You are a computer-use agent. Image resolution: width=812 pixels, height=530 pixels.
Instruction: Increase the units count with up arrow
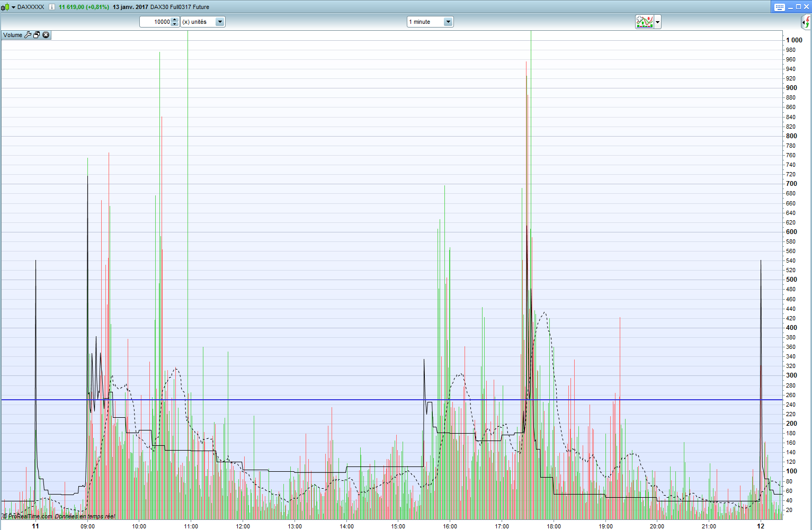coord(175,20)
